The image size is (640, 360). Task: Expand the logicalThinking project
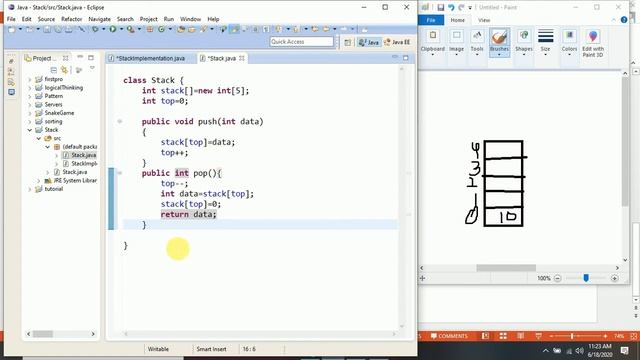(30, 88)
